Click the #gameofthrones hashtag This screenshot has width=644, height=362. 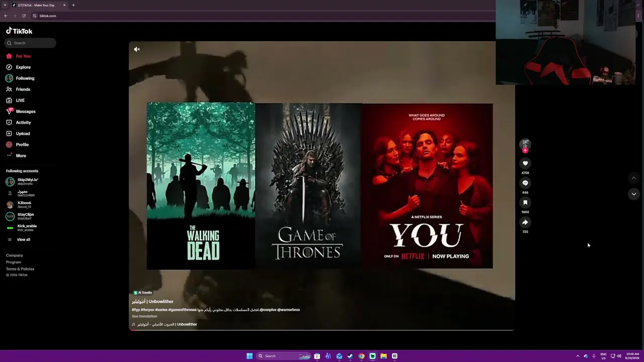[183, 310]
